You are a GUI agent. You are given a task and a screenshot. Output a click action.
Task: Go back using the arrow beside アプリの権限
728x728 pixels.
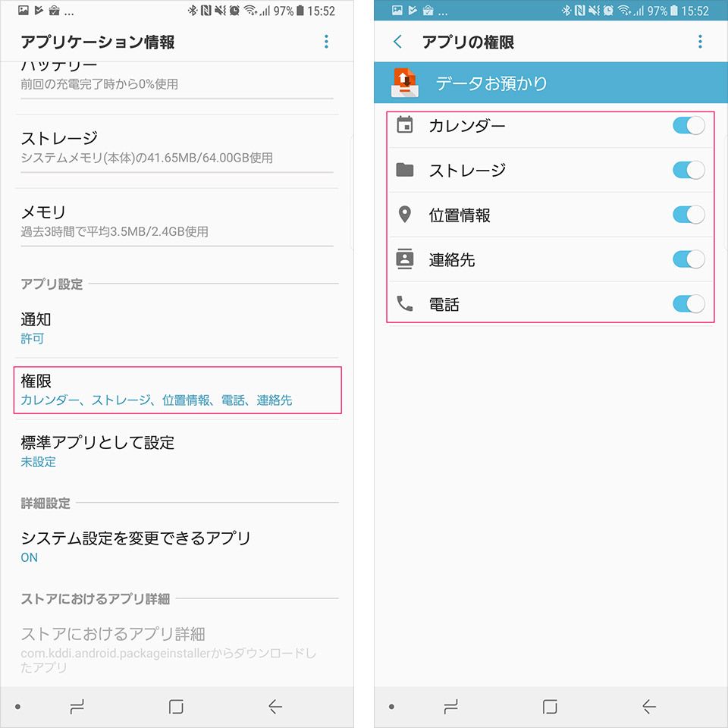[x=397, y=42]
